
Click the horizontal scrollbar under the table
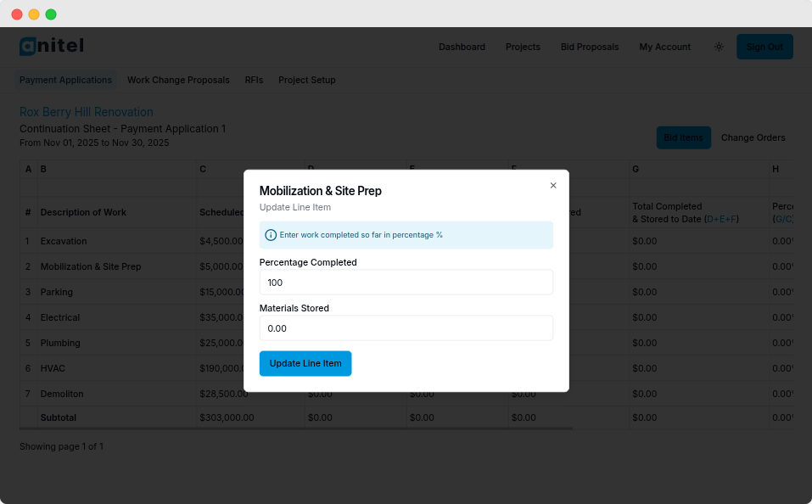pyautogui.click(x=296, y=428)
